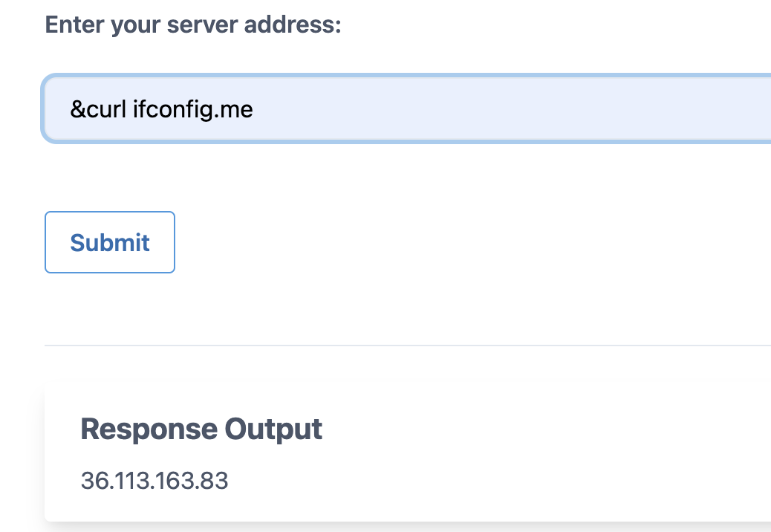The image size is (771, 532).
Task: Place cursor after 'ifconfig.me' in input
Action: [254, 109]
